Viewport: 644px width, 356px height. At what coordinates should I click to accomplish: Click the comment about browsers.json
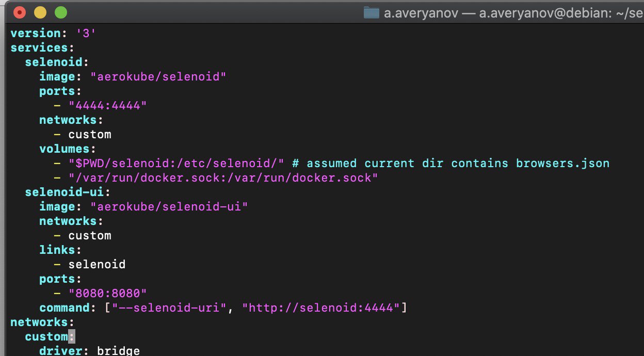451,164
